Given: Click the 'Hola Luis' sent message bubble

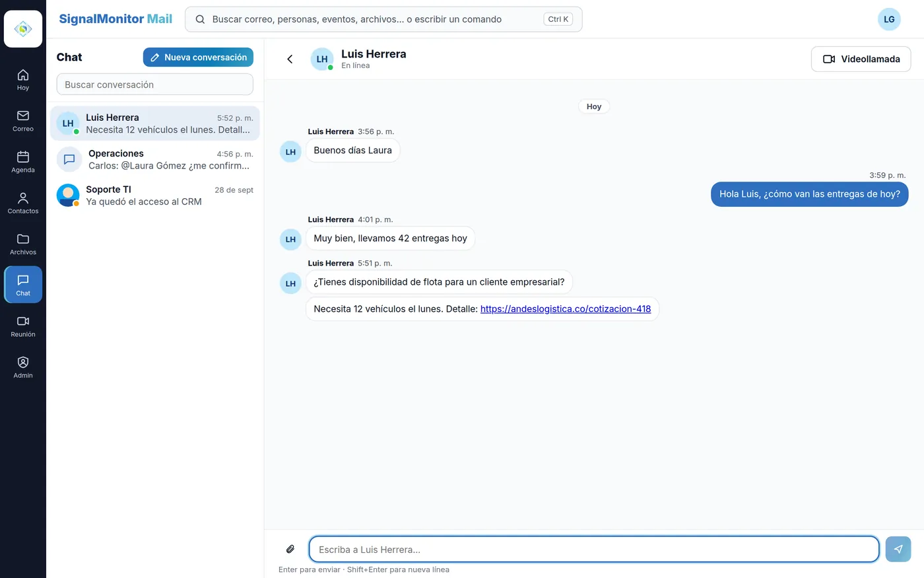Looking at the screenshot, I should tap(810, 194).
